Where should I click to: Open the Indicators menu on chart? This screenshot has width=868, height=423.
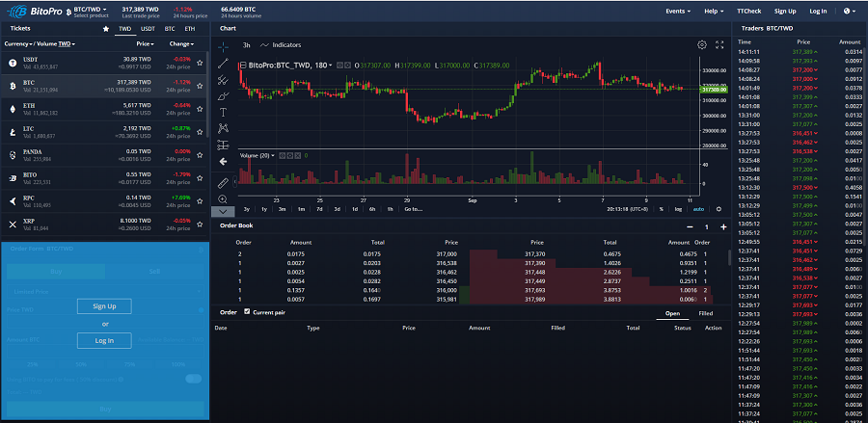point(281,44)
